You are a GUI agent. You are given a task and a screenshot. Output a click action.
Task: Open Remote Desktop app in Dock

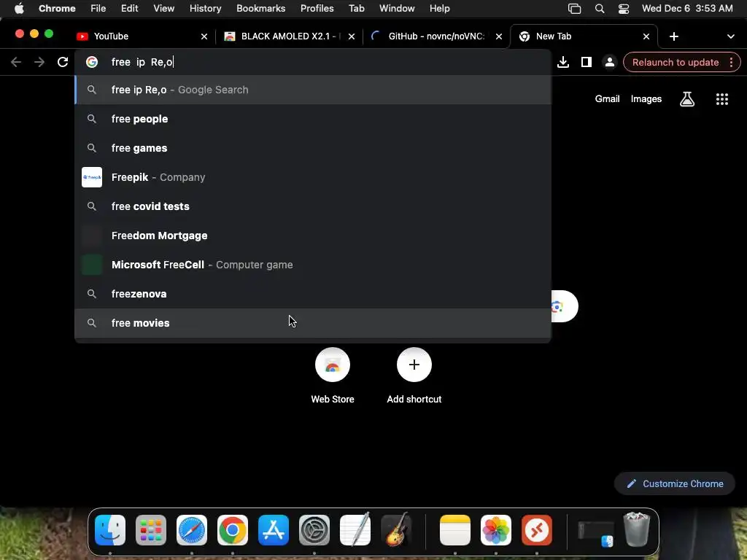[x=537, y=530]
